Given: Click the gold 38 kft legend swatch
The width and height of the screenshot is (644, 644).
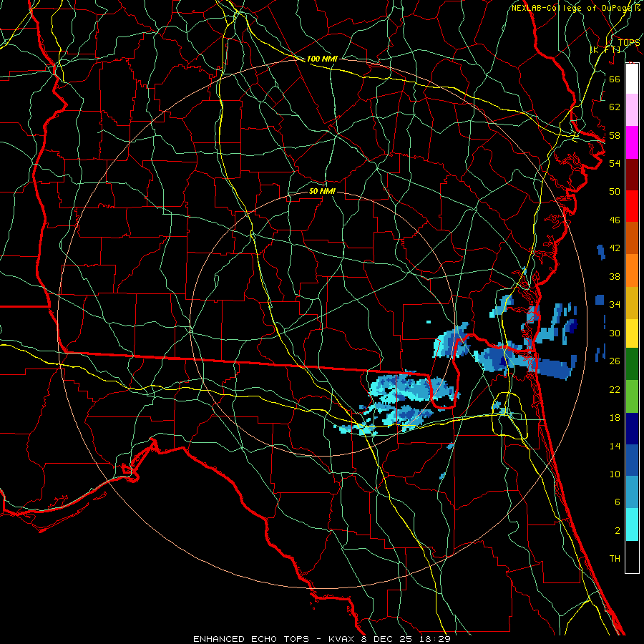Looking at the screenshot, I should click(632, 303).
